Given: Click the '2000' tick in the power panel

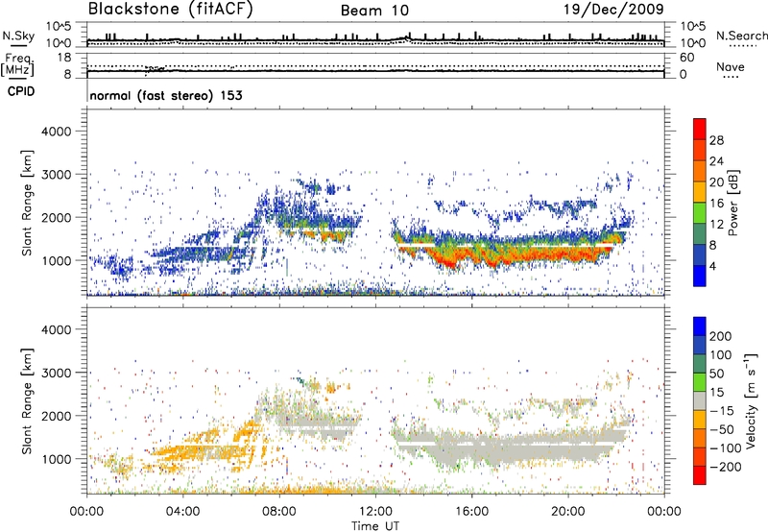Looking at the screenshot, I should pos(56,217).
